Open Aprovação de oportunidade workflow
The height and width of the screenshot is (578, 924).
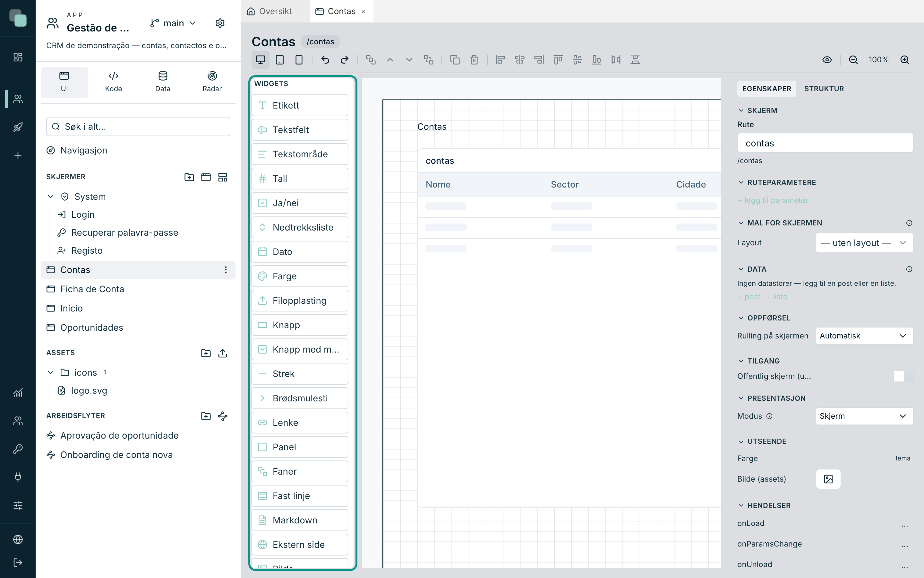[x=138, y=435]
